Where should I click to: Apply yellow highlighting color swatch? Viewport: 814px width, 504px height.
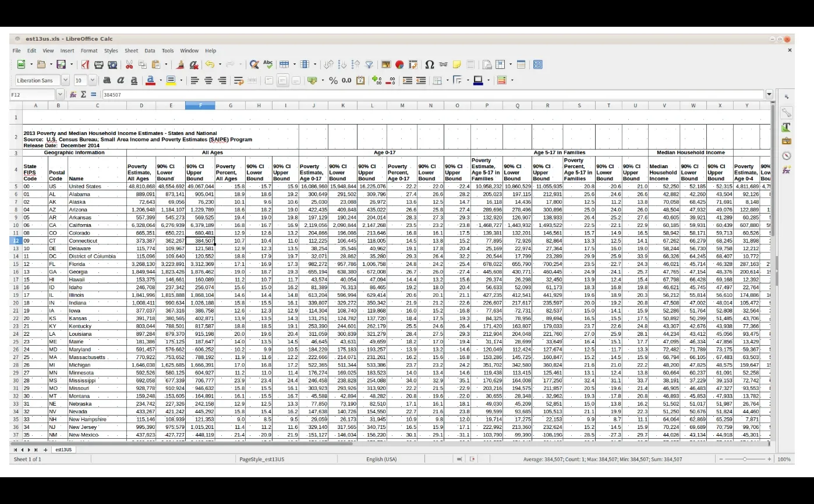[x=171, y=80]
